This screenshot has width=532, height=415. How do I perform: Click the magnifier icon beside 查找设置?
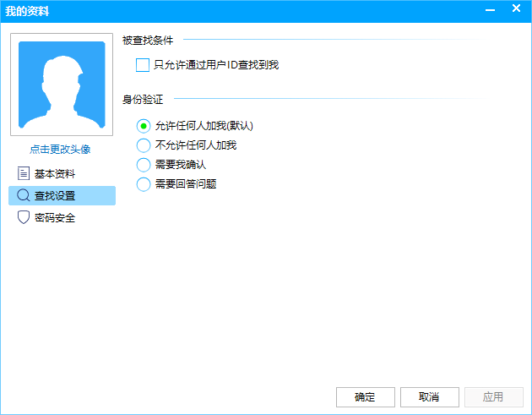(x=23, y=195)
